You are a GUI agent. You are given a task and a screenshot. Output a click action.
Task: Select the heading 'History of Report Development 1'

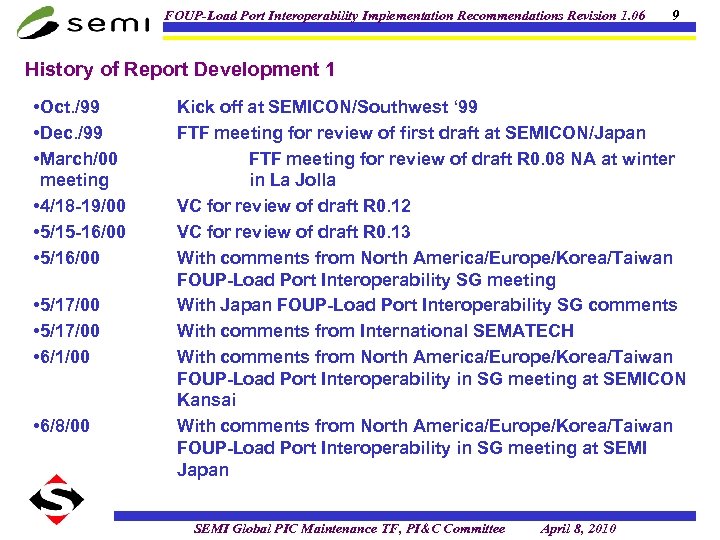180,69
